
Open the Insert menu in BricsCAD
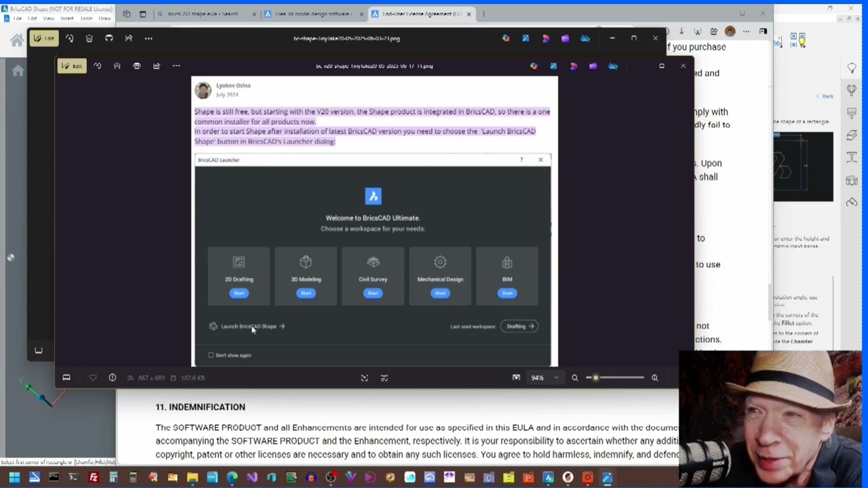(67, 18)
